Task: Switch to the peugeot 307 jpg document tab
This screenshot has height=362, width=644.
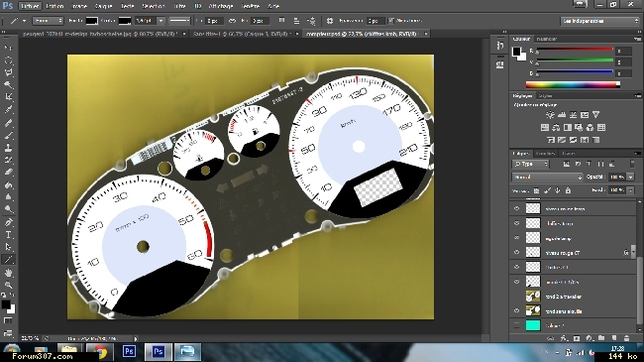Action: point(101,34)
